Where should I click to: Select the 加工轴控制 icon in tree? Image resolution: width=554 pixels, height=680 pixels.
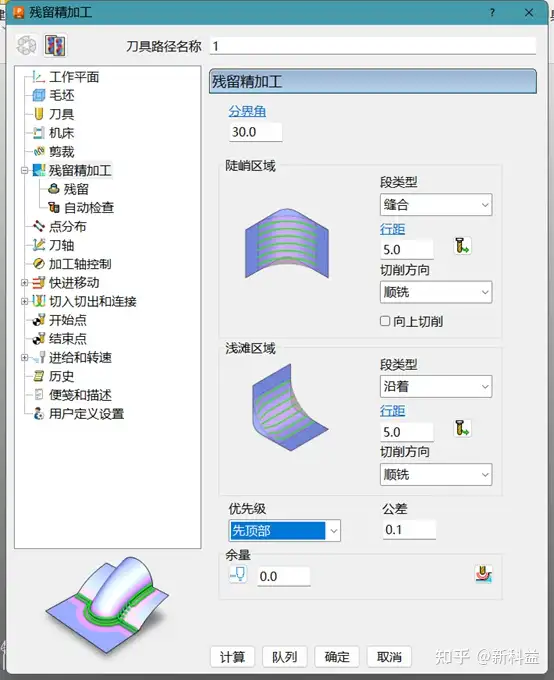click(x=39, y=264)
